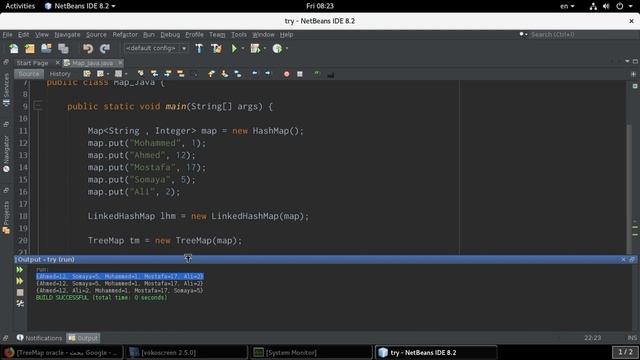Click Re-run with different parameters icon

[20, 281]
